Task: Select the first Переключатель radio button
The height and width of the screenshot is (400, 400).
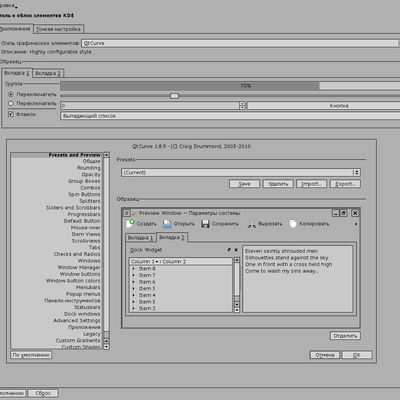Action: click(x=11, y=94)
